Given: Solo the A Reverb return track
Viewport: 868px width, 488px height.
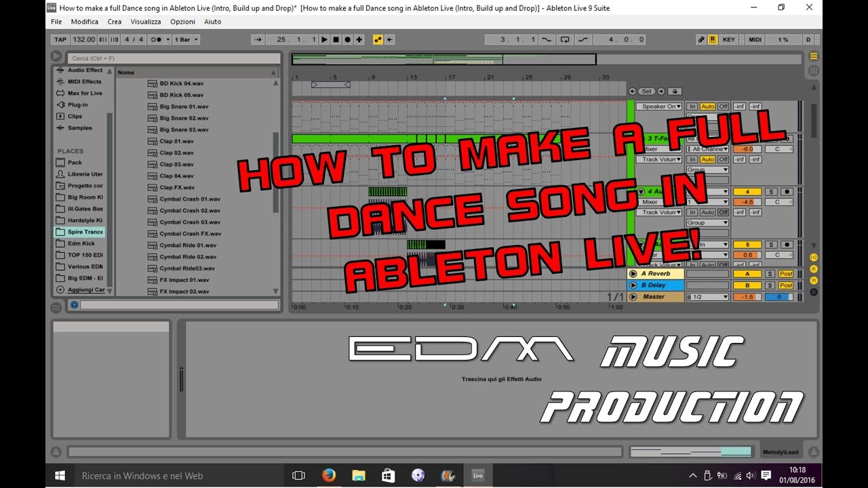Looking at the screenshot, I should pyautogui.click(x=770, y=274).
